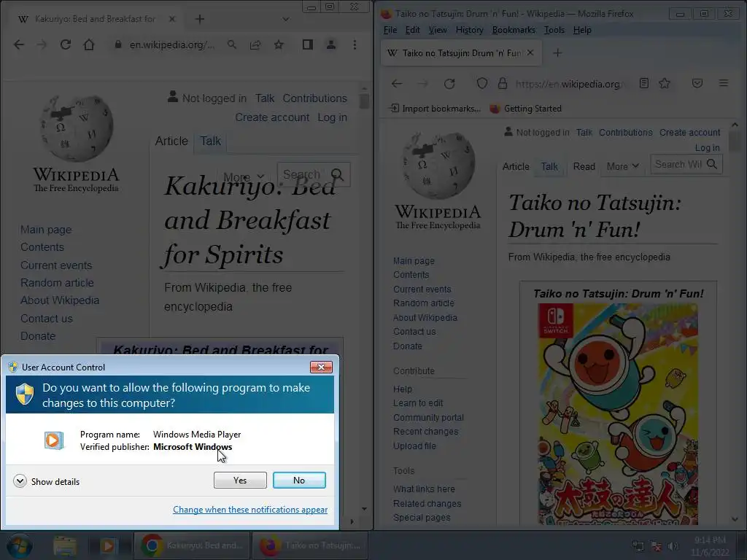Click Read tab on Taiko article

[x=584, y=167]
